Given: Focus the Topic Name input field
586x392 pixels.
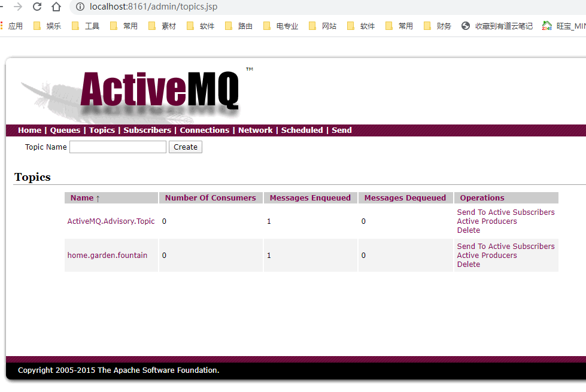Looking at the screenshot, I should click(118, 147).
